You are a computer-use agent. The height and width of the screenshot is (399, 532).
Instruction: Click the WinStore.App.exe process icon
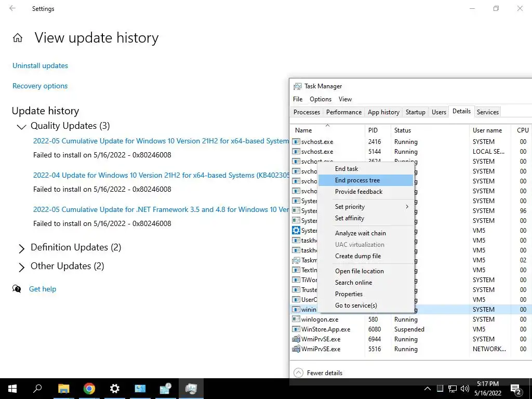(296, 329)
